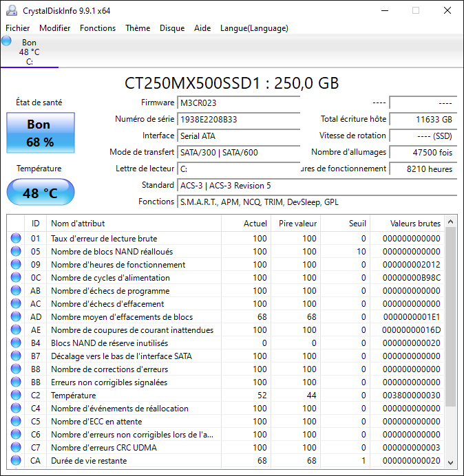Image resolution: width=464 pixels, height=476 pixels.
Task: Sort by the Pire valeur column header
Action: [295, 224]
